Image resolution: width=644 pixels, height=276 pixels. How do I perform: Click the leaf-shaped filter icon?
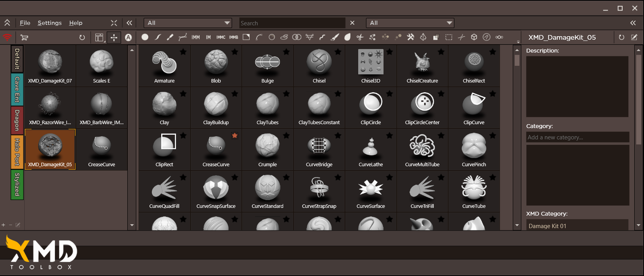coord(347,37)
